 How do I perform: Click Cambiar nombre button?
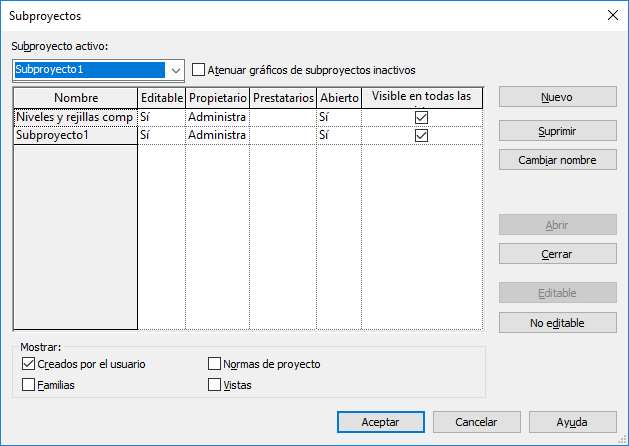click(x=557, y=160)
